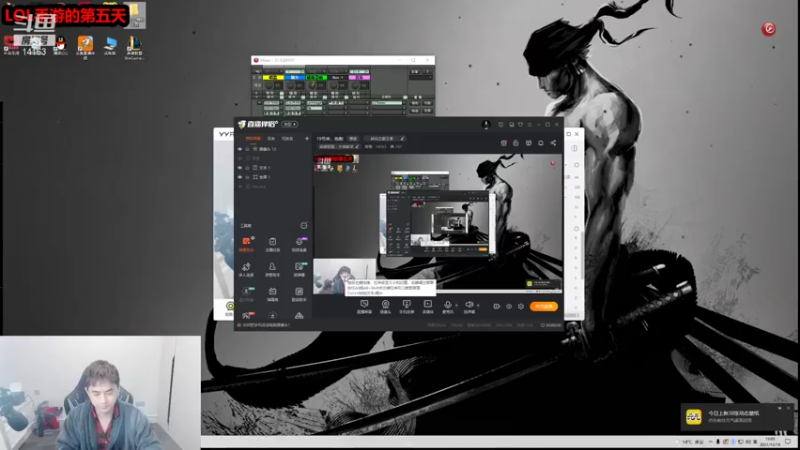The image size is (800, 450).
Task: Open the TV-shaped danmaku tool in toolbox
Action: tap(272, 293)
